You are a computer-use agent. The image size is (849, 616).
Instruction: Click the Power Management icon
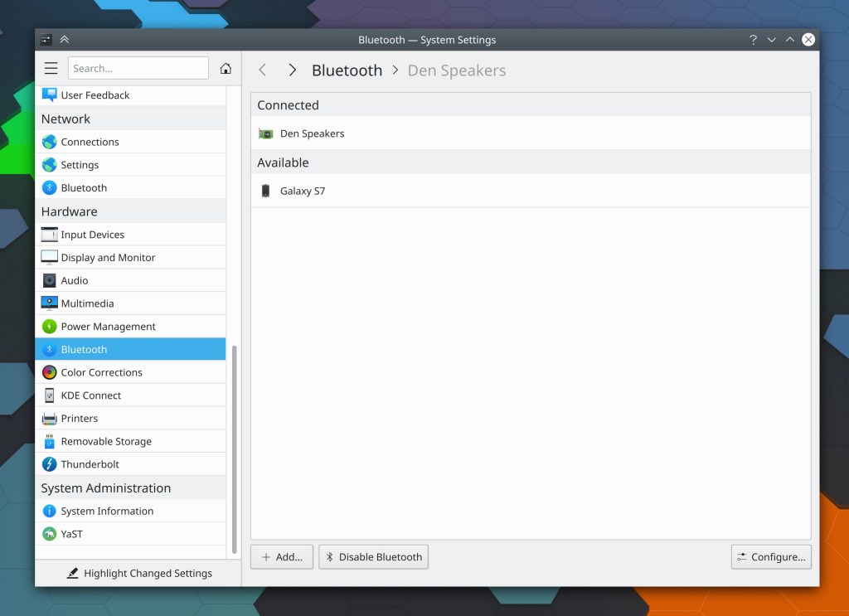click(50, 327)
